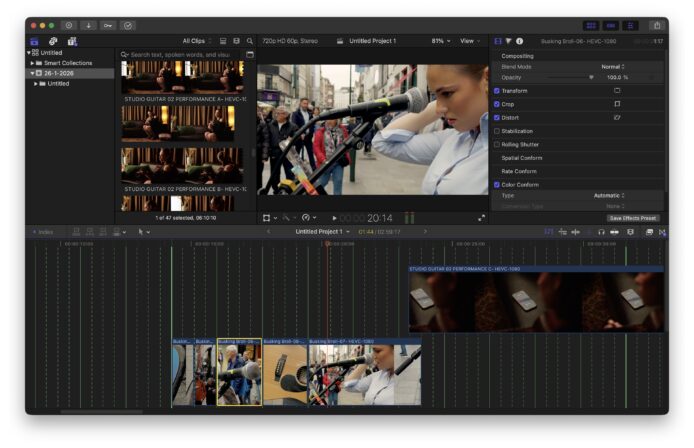
Task: Switch to the Info inspector icon
Action: coord(519,41)
